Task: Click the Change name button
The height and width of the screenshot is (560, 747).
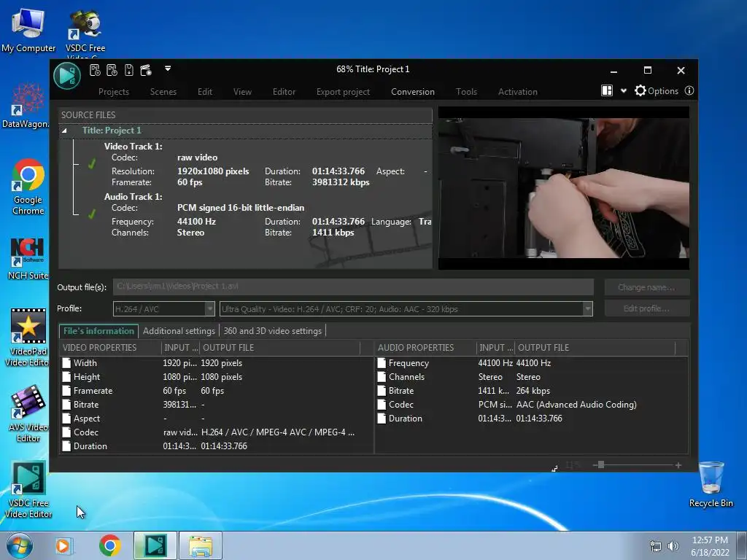Action: click(x=646, y=287)
